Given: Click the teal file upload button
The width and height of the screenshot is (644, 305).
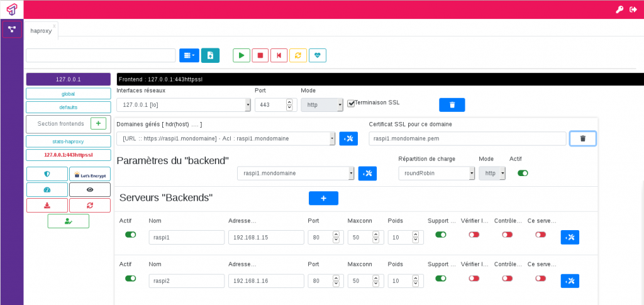Looking at the screenshot, I should [x=210, y=55].
